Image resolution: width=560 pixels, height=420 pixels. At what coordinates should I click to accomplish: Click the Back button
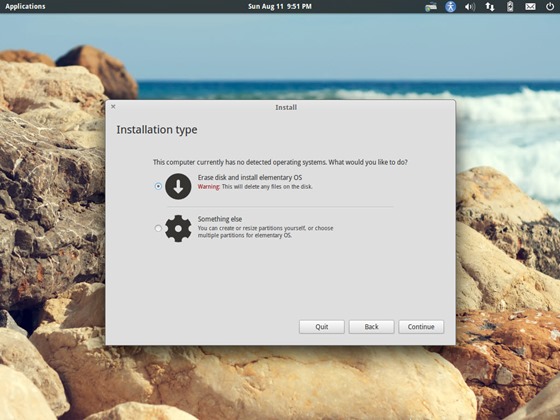click(371, 327)
